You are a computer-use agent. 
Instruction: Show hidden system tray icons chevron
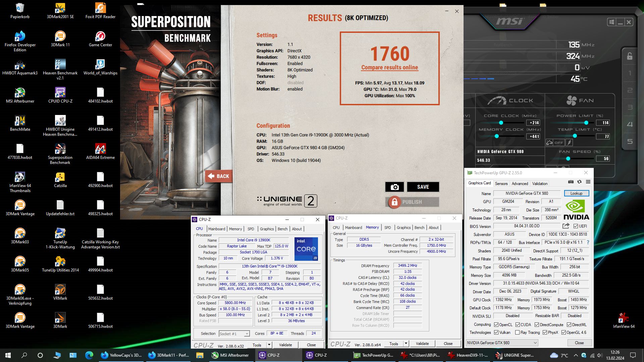[576, 355]
